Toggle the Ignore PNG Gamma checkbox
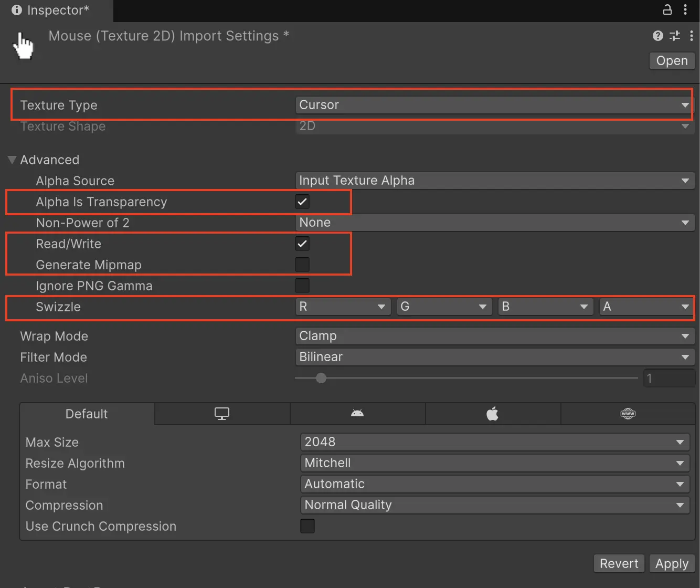700x588 pixels. (302, 286)
